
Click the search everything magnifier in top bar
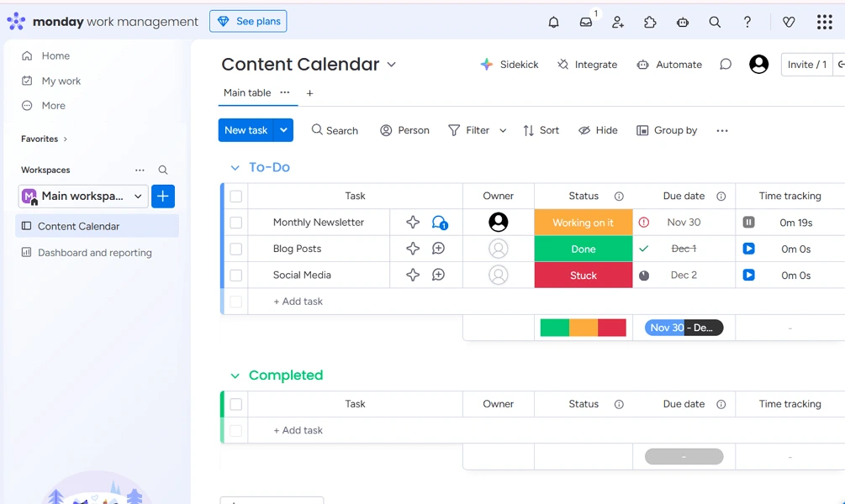pyautogui.click(x=716, y=22)
